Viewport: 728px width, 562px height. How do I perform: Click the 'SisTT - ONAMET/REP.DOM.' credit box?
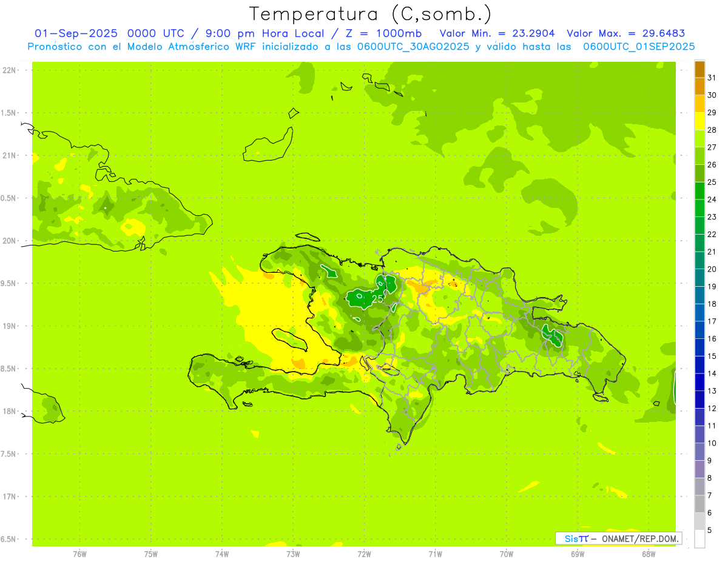click(x=618, y=538)
